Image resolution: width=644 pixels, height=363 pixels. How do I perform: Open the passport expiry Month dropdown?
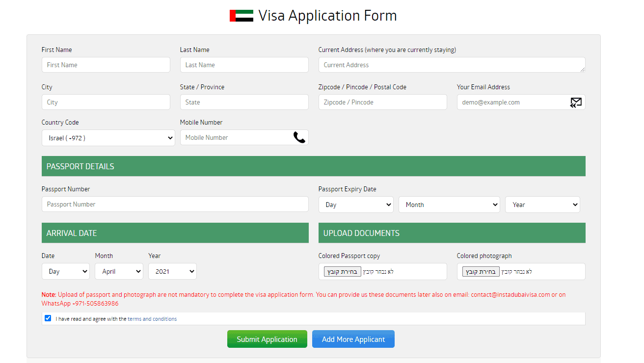tap(449, 205)
